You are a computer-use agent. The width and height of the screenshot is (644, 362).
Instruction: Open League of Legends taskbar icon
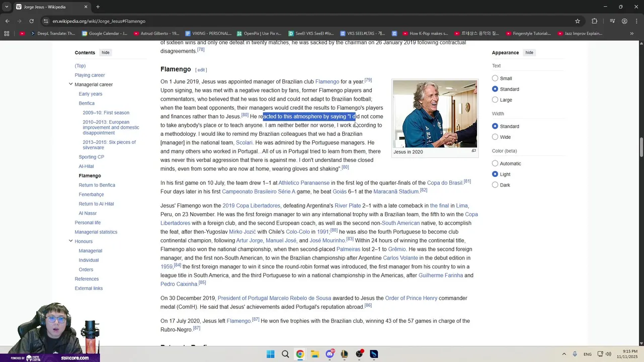coord(344,354)
